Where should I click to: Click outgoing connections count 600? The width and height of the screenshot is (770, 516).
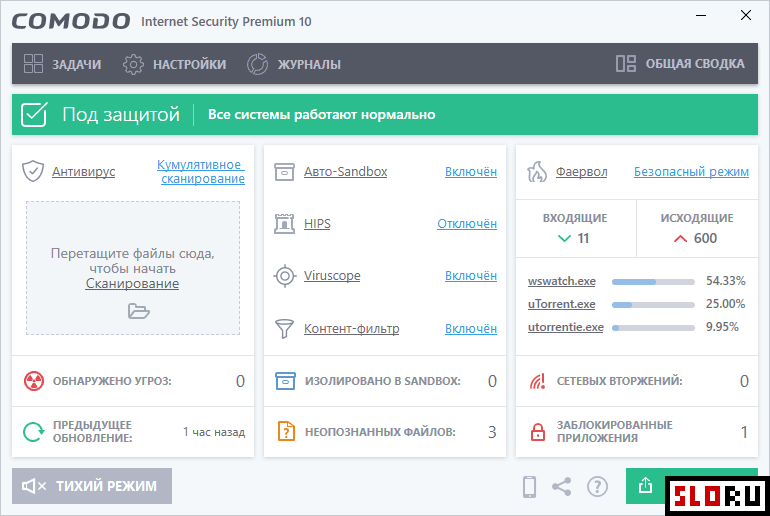click(x=705, y=238)
